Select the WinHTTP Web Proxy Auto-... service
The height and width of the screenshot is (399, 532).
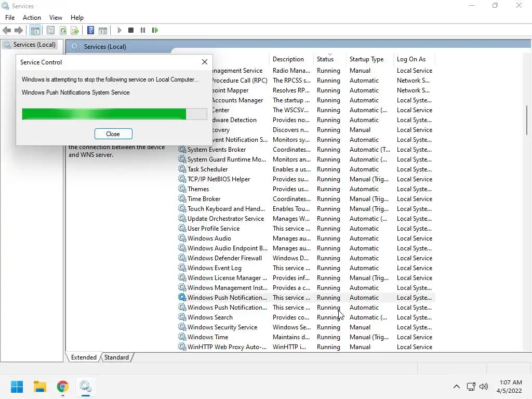pyautogui.click(x=306, y=347)
